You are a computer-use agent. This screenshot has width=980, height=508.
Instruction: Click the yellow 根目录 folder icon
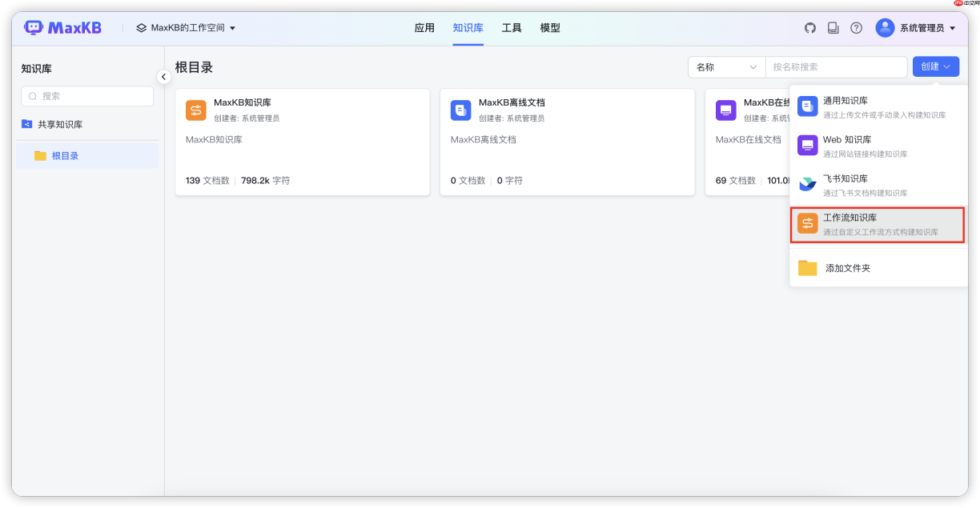pyautogui.click(x=40, y=156)
